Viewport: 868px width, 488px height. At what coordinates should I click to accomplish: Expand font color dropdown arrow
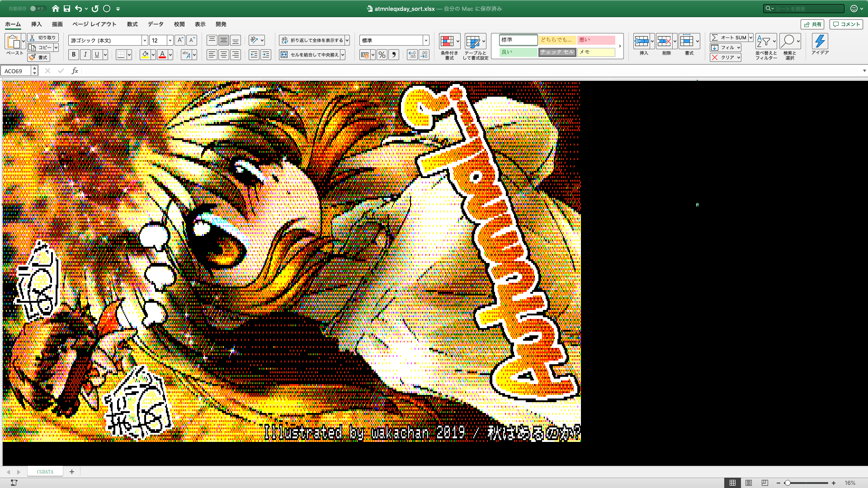170,55
